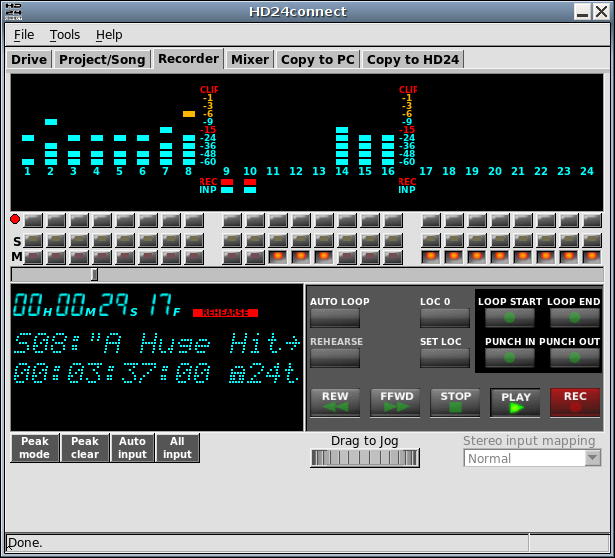Click the PUNCH OUT button
This screenshot has height=558, width=615.
(x=574, y=358)
